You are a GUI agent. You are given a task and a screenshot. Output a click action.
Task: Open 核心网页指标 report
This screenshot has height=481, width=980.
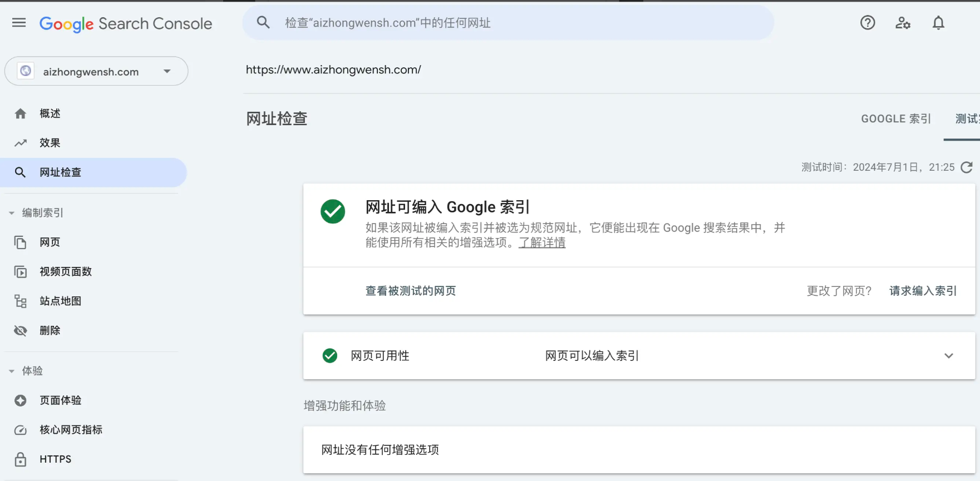tap(71, 430)
